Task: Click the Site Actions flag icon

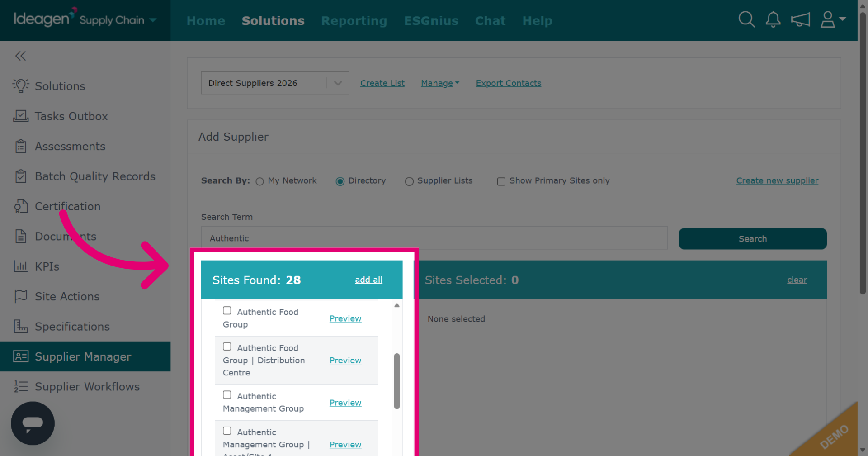Action: click(20, 296)
